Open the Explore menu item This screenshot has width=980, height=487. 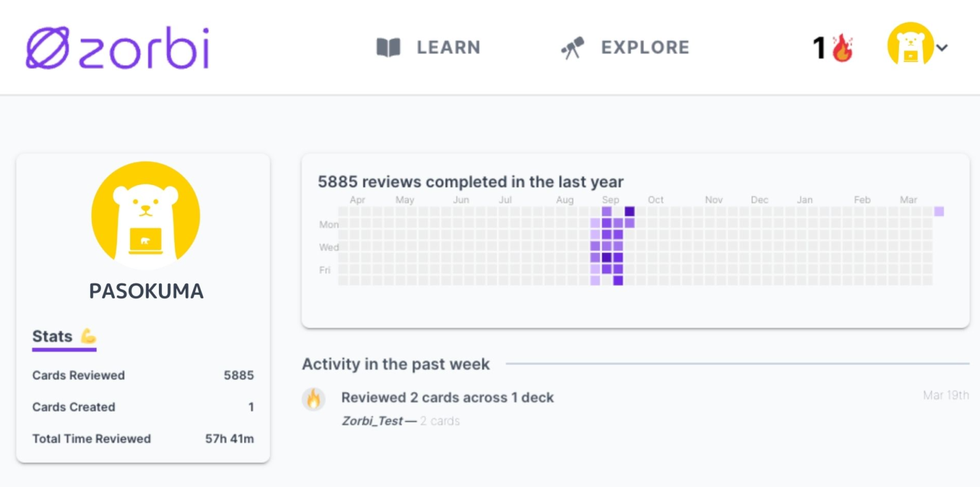(645, 48)
